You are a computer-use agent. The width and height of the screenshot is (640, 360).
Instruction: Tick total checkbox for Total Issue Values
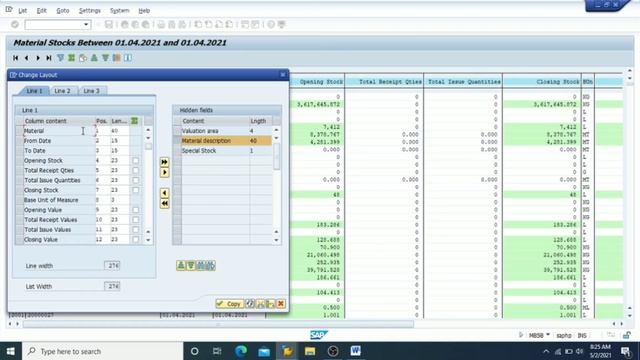coord(135,229)
